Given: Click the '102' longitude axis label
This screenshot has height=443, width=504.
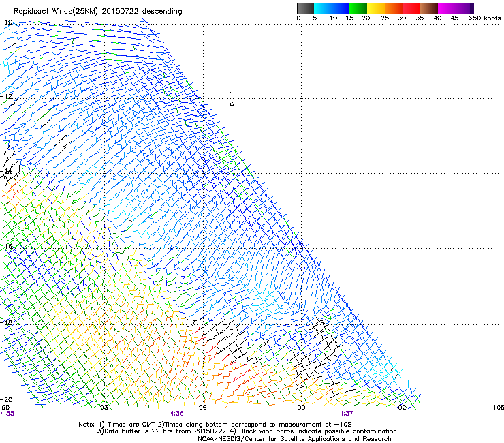Looking at the screenshot, I should 400,408.
